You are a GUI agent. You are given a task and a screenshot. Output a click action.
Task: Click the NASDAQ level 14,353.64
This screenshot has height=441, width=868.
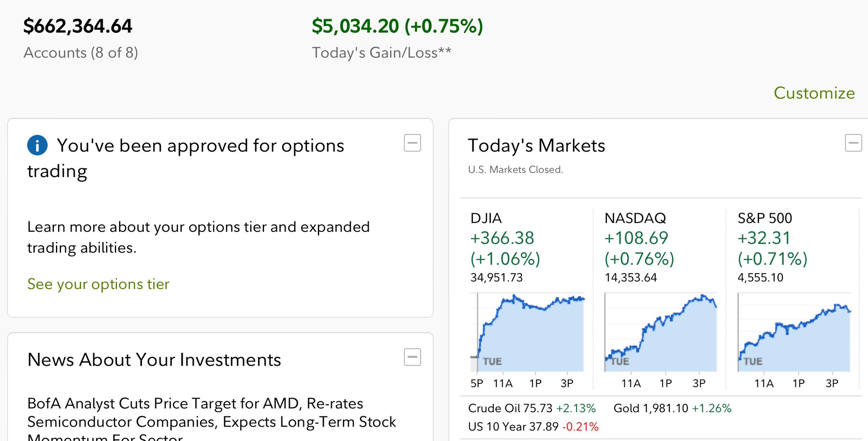631,277
